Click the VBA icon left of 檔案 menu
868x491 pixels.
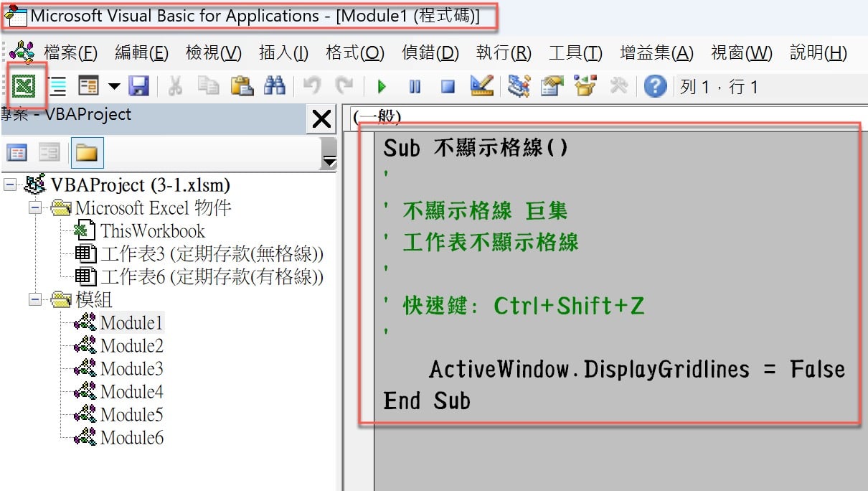click(22, 52)
